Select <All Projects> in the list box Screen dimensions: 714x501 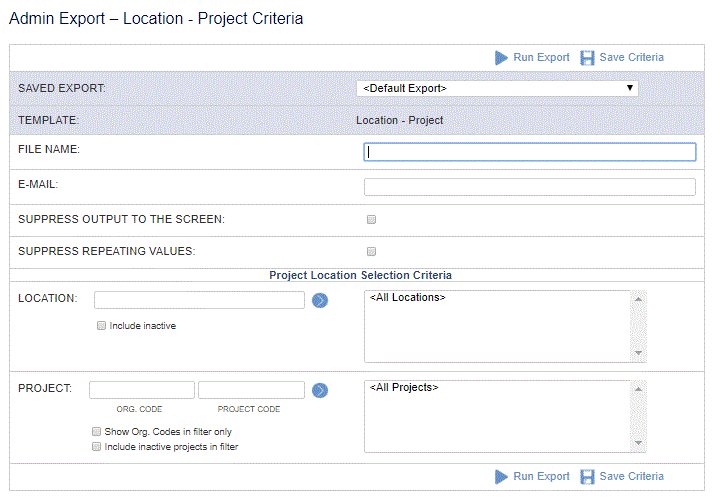[404, 388]
